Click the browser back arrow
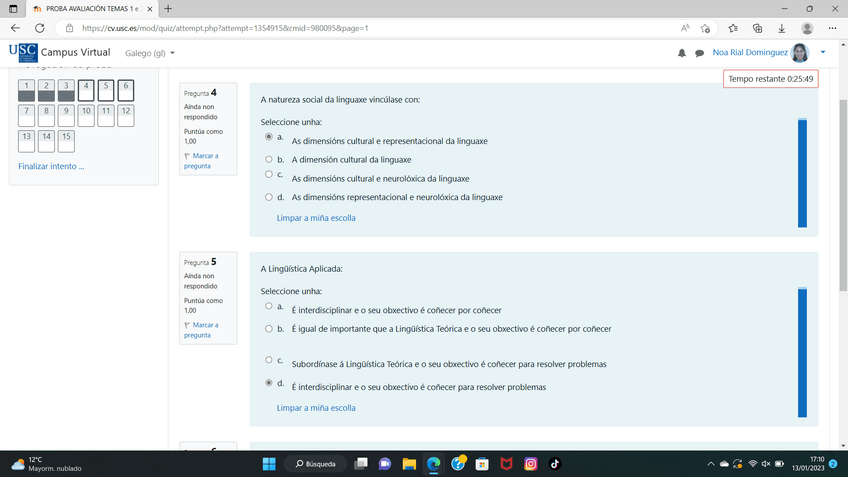Viewport: 848px width, 477px height. 15,28
